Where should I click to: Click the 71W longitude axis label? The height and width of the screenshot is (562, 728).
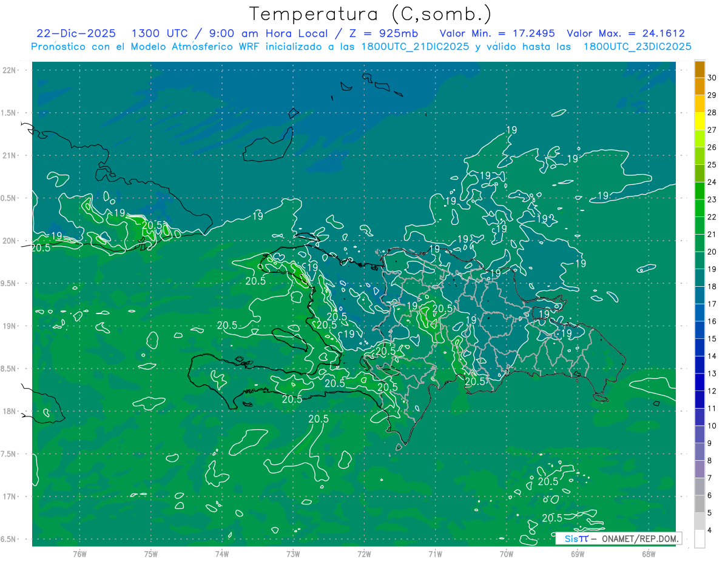click(x=435, y=554)
